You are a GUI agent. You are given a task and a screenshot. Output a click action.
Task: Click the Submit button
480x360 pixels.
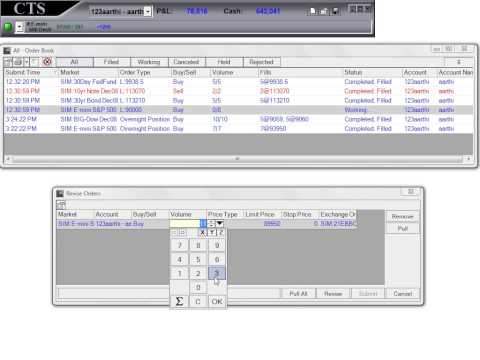pos(368,294)
